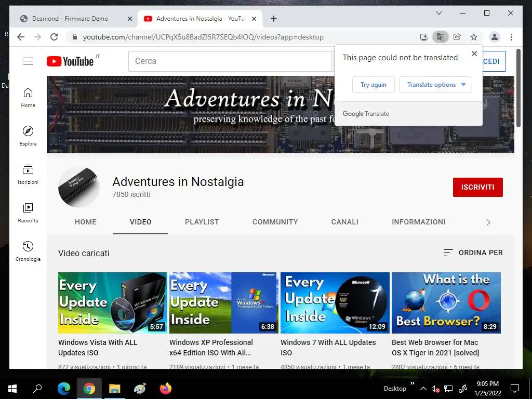
Task: Click Try again in translate popup
Action: coord(373,85)
